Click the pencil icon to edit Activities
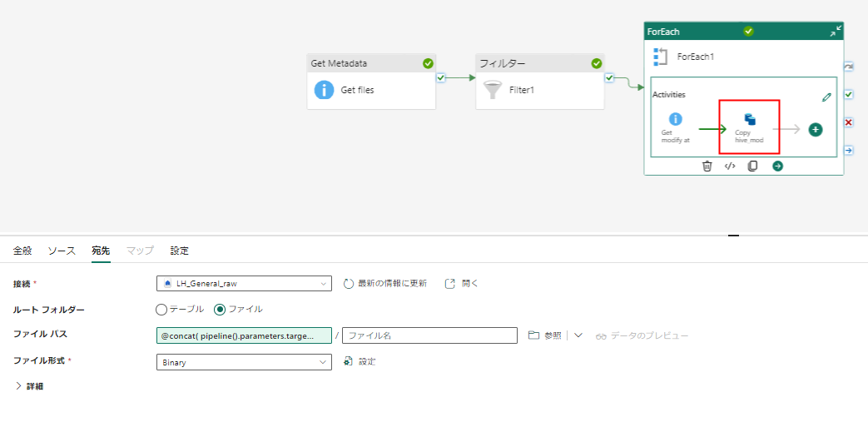This screenshot has width=868, height=427. tap(826, 97)
